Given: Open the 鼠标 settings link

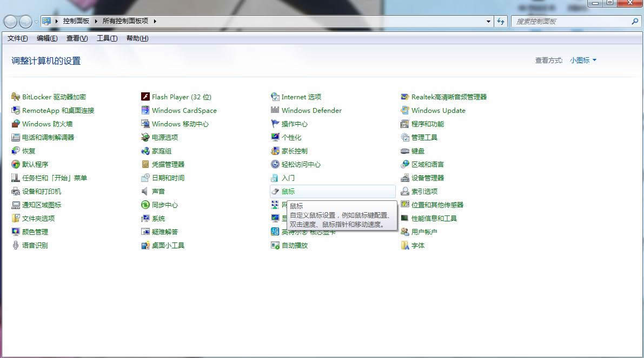Looking at the screenshot, I should pyautogui.click(x=288, y=192).
